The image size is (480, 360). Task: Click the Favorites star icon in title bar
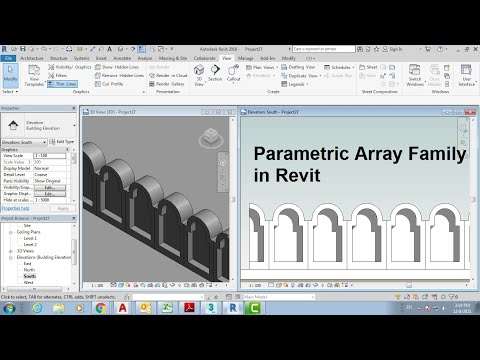[376, 49]
